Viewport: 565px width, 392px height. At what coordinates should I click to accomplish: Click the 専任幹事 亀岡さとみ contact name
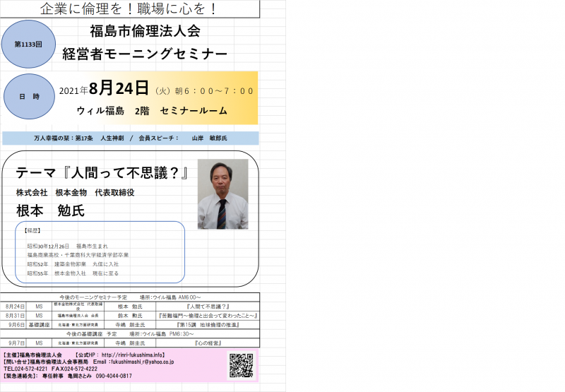coord(67,376)
